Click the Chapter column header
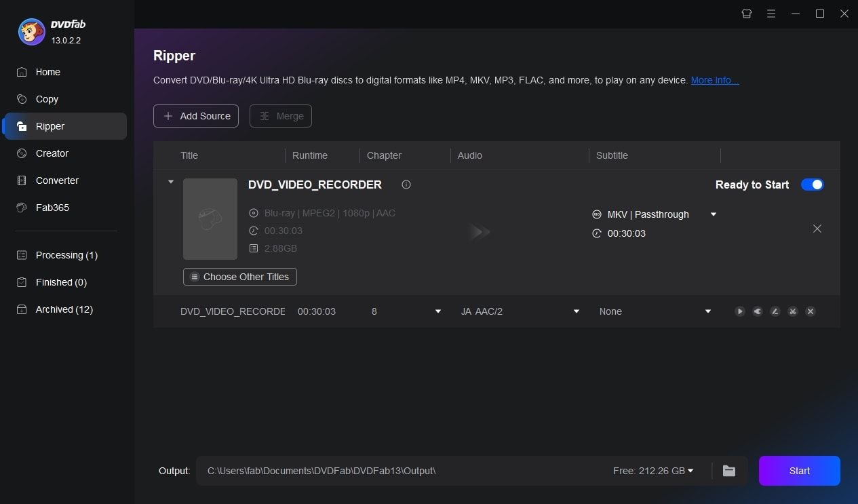This screenshot has width=858, height=504. [384, 155]
